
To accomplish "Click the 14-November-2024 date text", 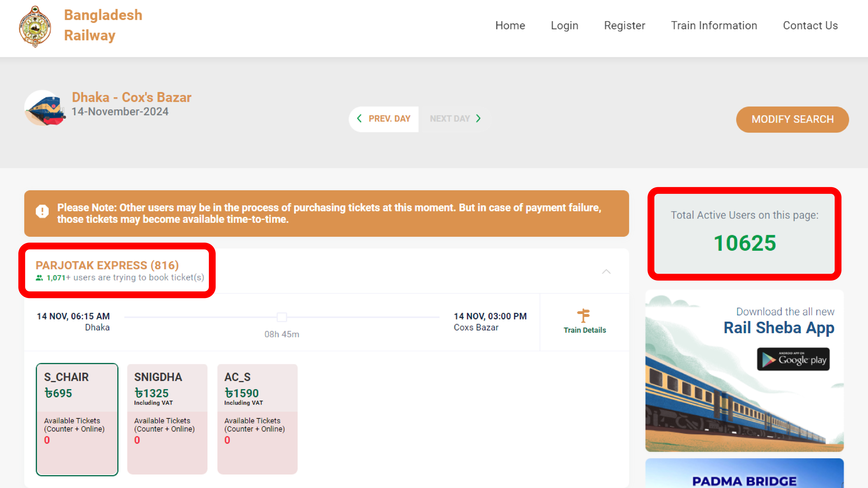I will click(x=120, y=112).
